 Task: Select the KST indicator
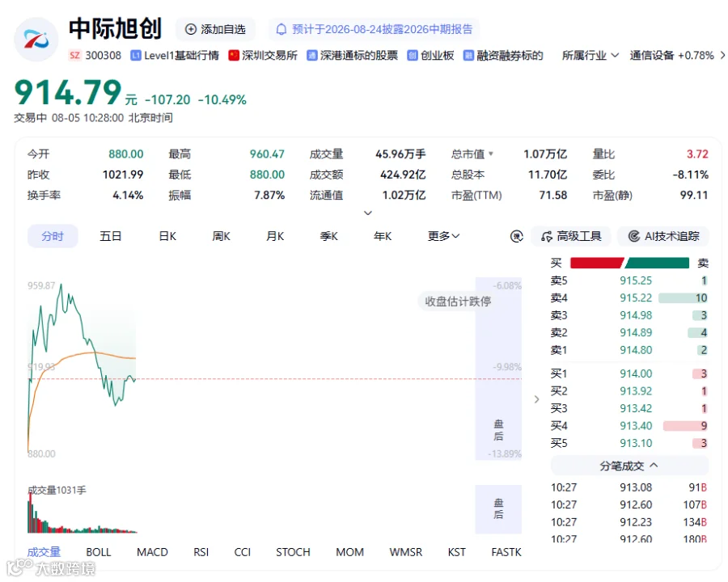pos(457,552)
